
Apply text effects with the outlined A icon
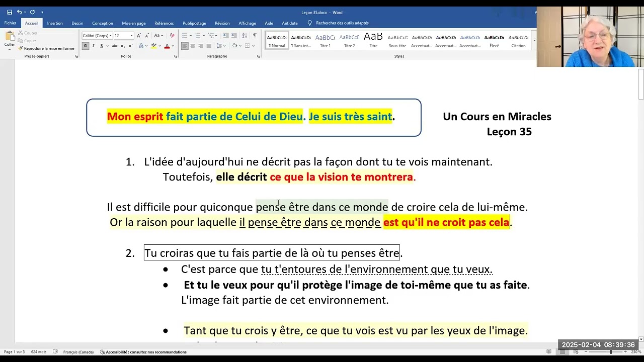141,46
